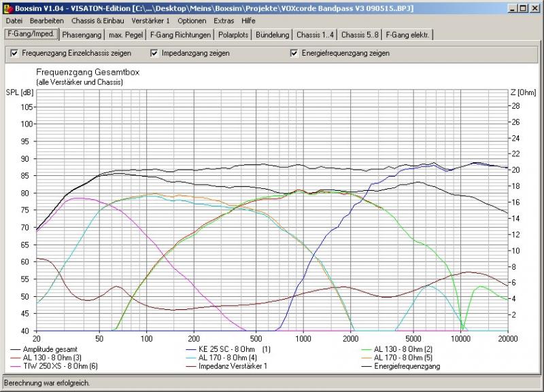Viewport: 544px width, 392px height.
Task: Enable Frequenzgang Einzelchassis zeigen checkbox
Action: click(x=14, y=53)
